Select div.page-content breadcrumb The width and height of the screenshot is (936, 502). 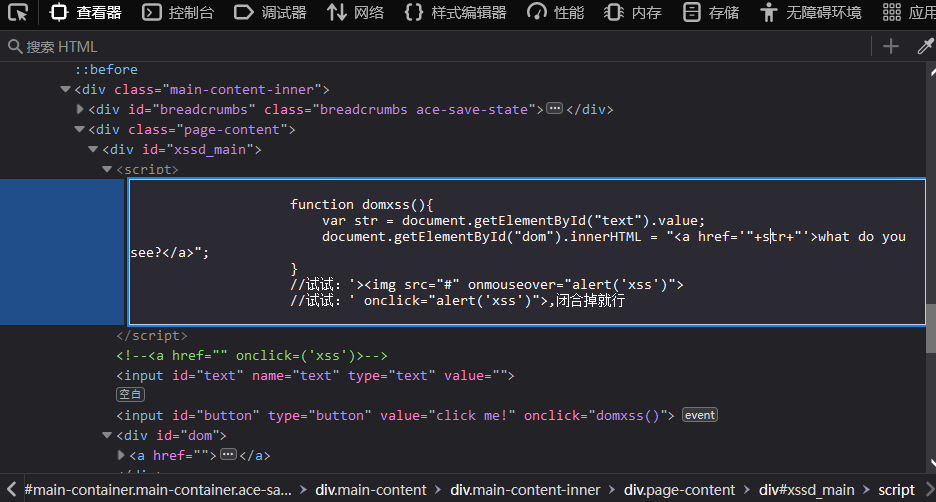click(679, 490)
